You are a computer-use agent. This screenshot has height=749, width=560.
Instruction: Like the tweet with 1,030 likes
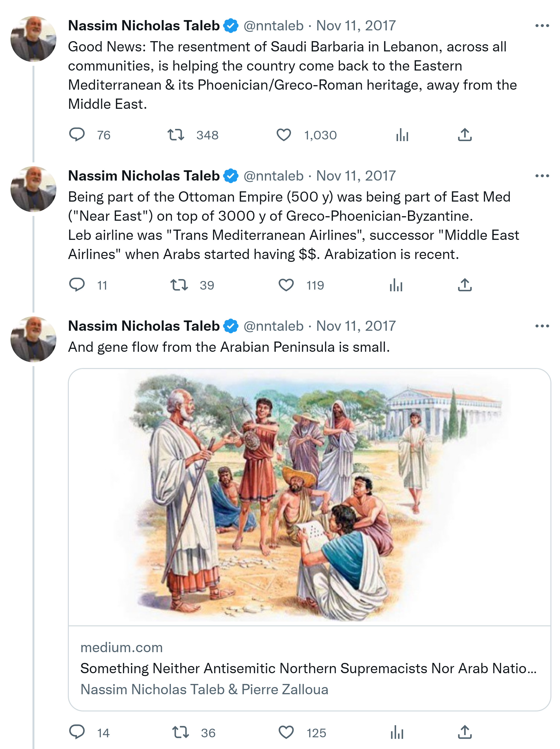click(284, 135)
